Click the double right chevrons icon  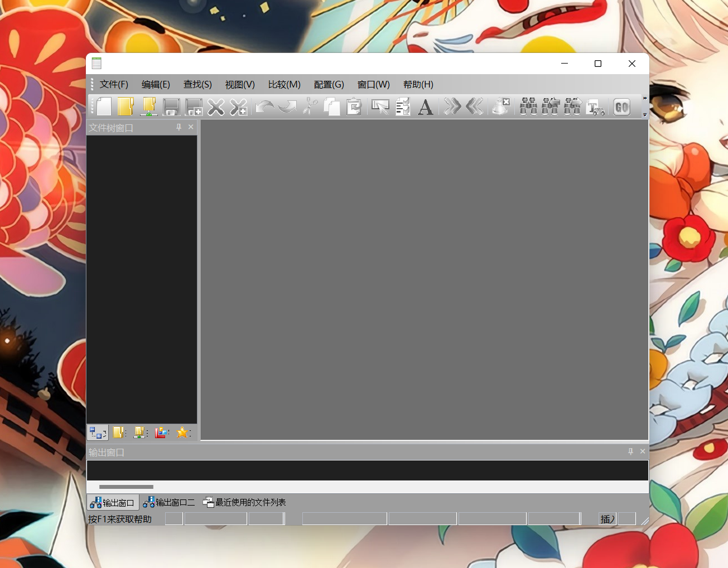click(452, 106)
